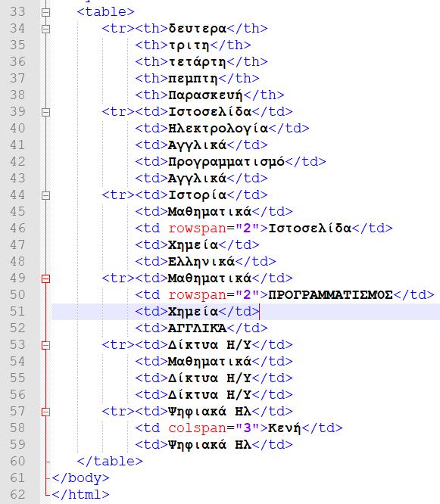Click Χημεία on highlighted line 51
Viewport: 440px width, 504px height.
(193, 312)
